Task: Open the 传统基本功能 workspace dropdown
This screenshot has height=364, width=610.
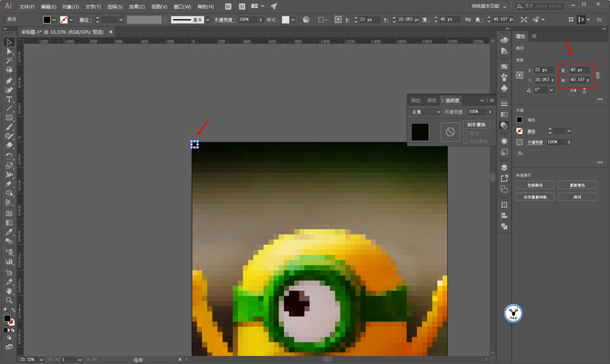Action: click(489, 6)
